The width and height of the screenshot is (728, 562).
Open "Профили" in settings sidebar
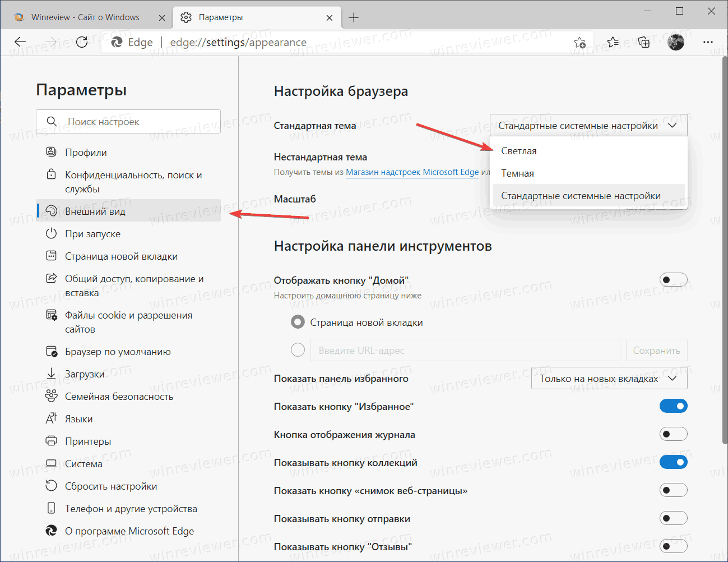coord(86,153)
